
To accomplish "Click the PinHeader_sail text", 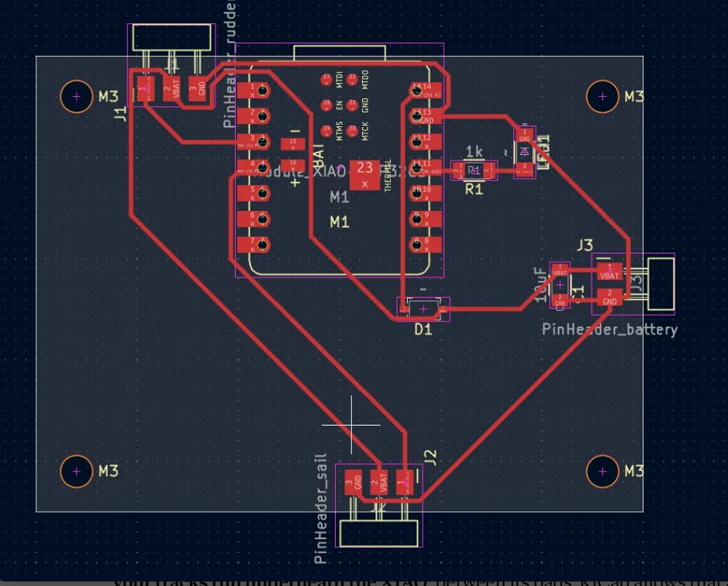I will pos(320,509).
